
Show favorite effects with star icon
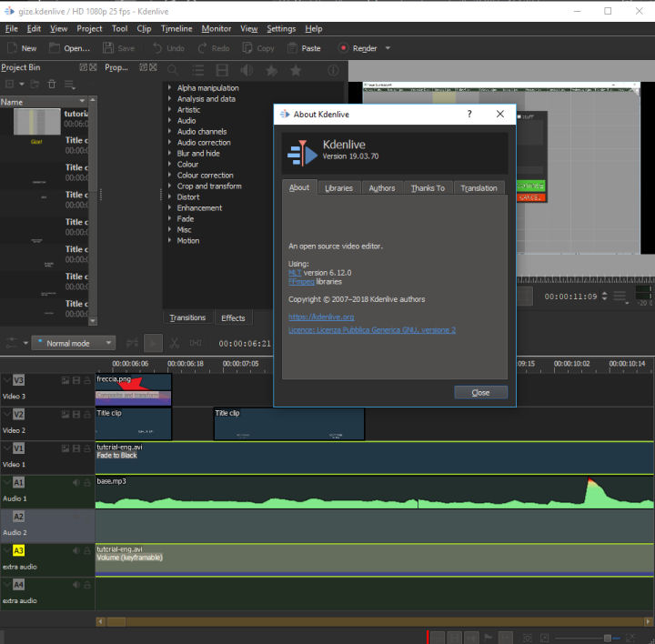pyautogui.click(x=296, y=70)
